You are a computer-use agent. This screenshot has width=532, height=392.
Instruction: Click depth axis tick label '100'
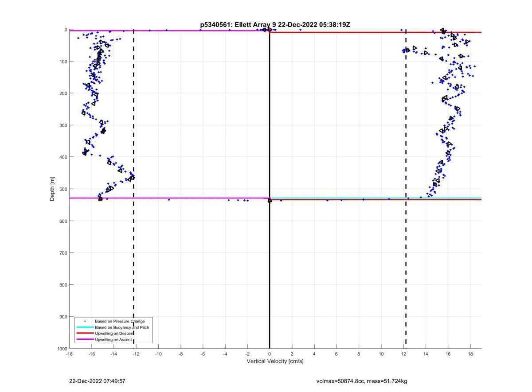tap(63, 62)
